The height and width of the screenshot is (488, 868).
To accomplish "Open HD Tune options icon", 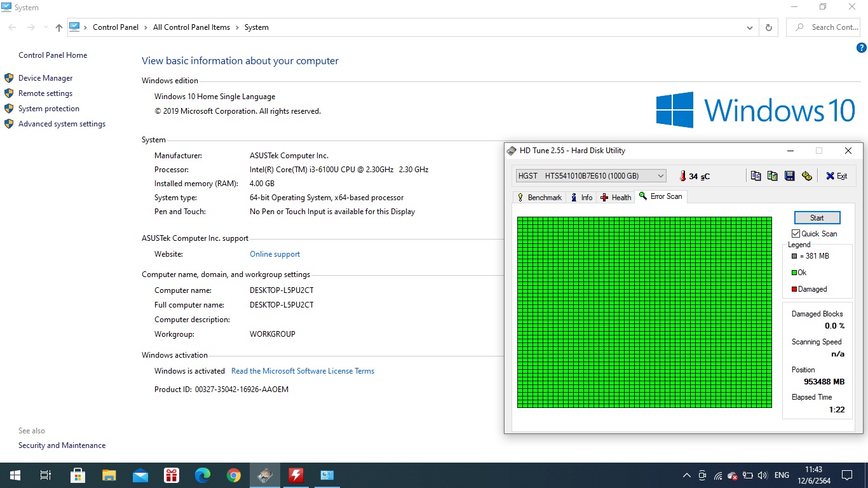I will (x=807, y=176).
